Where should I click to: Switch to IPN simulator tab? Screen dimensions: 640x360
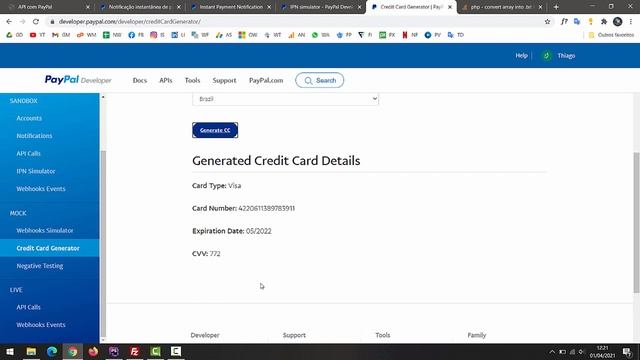click(320, 7)
